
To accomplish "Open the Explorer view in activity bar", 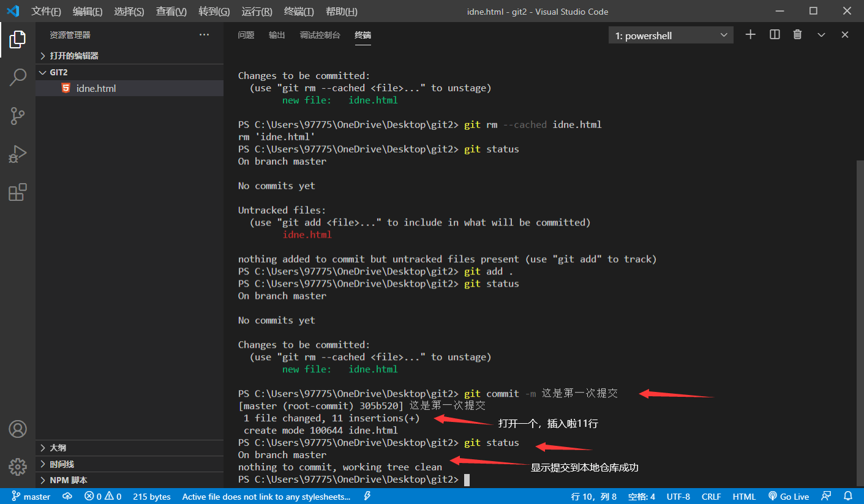I will click(x=17, y=39).
